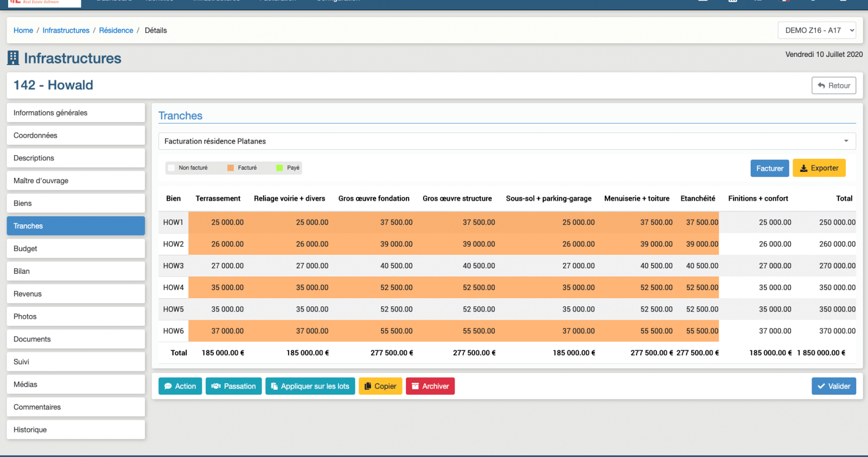
Task: Click the orange Facturé legend swatch
Action: [231, 168]
